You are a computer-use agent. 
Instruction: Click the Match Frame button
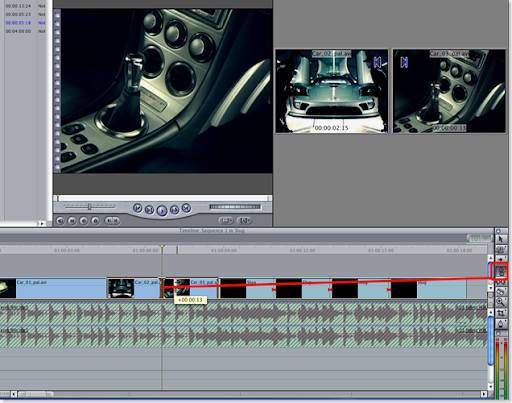pos(60,221)
